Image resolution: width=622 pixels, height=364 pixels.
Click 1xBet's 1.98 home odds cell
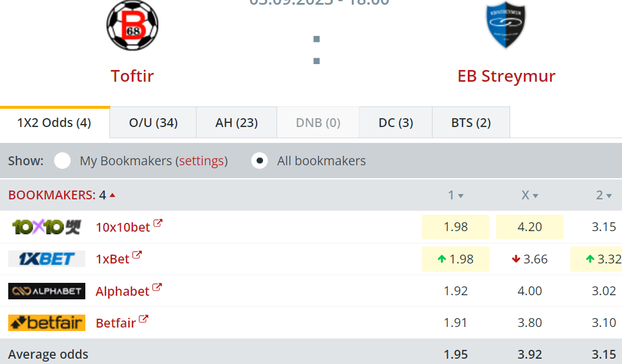pos(455,259)
